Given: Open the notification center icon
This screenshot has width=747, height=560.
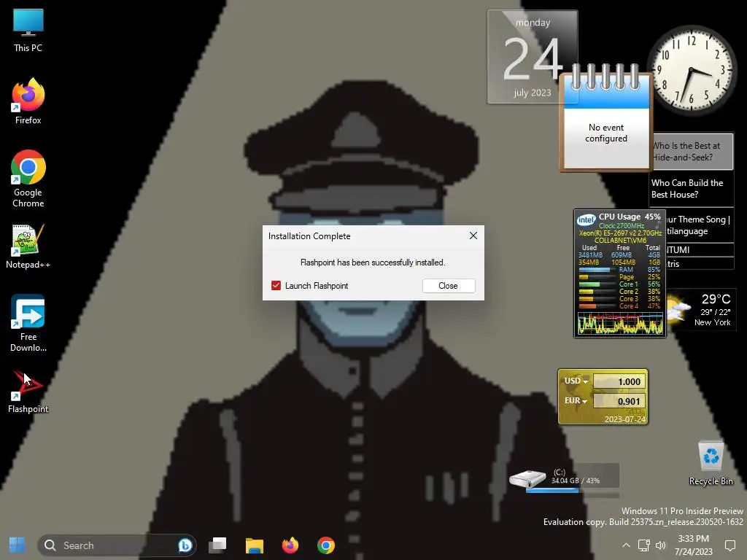Looking at the screenshot, I should point(729,545).
